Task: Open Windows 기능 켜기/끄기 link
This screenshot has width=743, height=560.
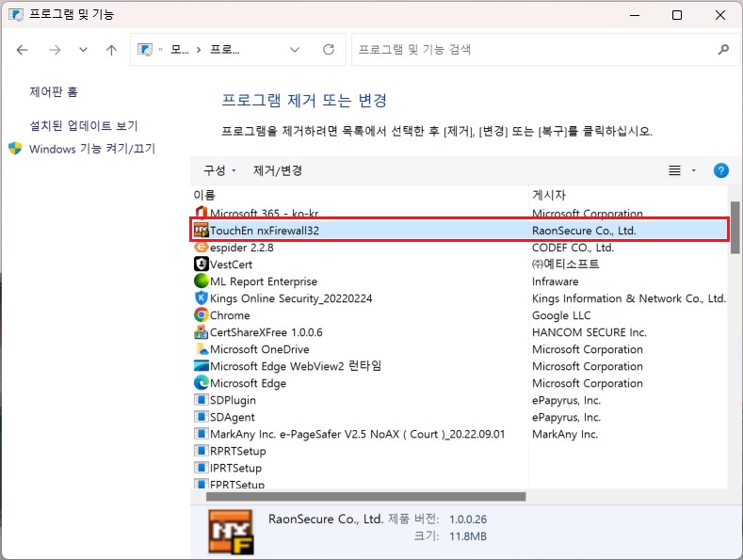Action: point(92,149)
